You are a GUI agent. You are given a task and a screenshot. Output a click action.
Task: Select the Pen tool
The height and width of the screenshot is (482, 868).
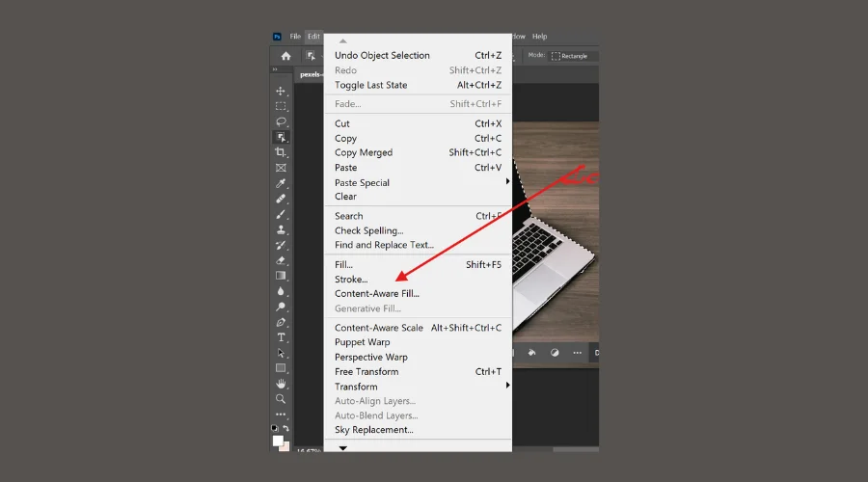click(x=281, y=322)
